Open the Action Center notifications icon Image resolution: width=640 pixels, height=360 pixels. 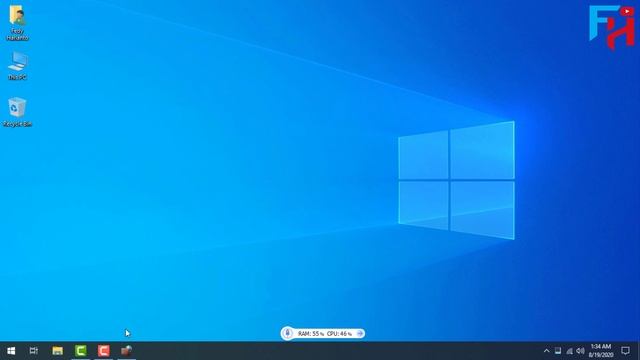(625, 351)
